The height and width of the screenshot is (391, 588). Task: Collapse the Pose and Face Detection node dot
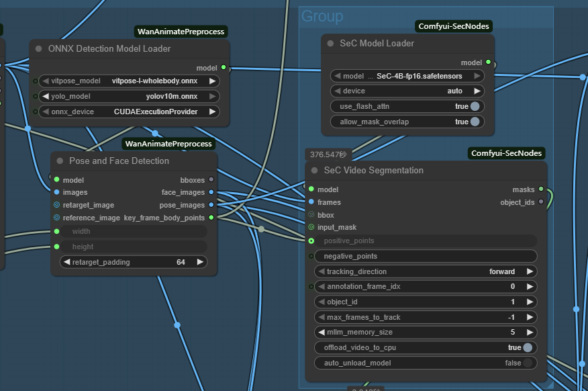(x=60, y=161)
